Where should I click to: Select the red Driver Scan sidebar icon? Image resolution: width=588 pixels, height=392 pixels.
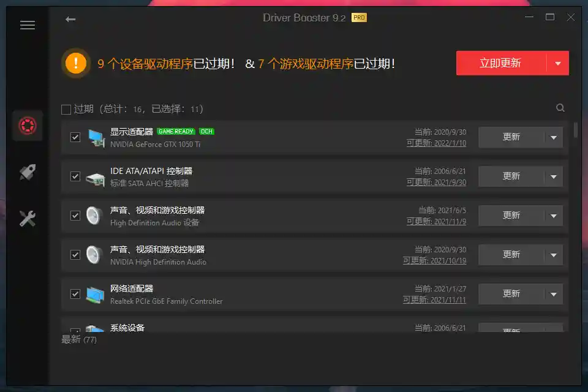pos(27,125)
